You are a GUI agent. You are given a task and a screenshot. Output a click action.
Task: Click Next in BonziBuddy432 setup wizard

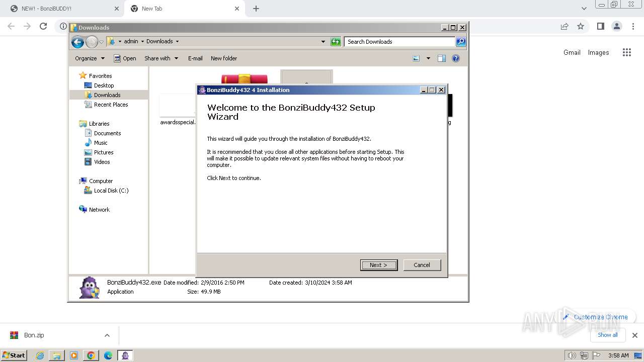tap(379, 265)
